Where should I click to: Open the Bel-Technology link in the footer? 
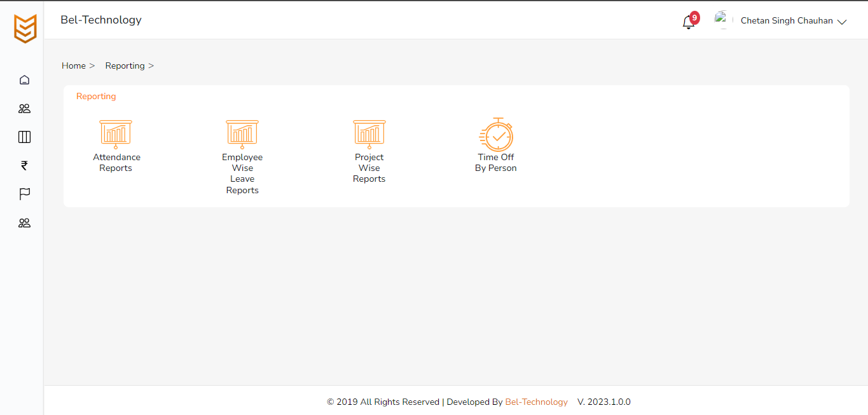click(536, 402)
